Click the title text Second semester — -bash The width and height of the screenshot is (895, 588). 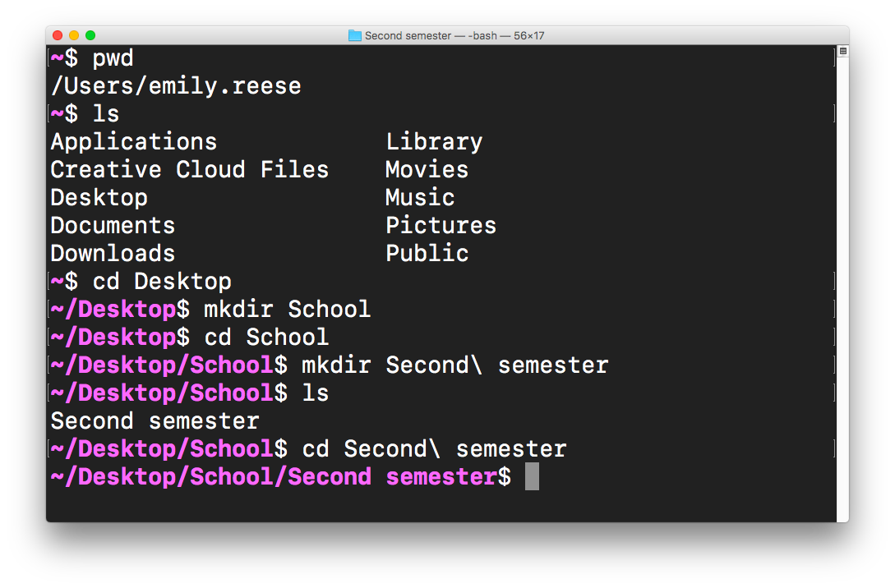pyautogui.click(x=434, y=35)
